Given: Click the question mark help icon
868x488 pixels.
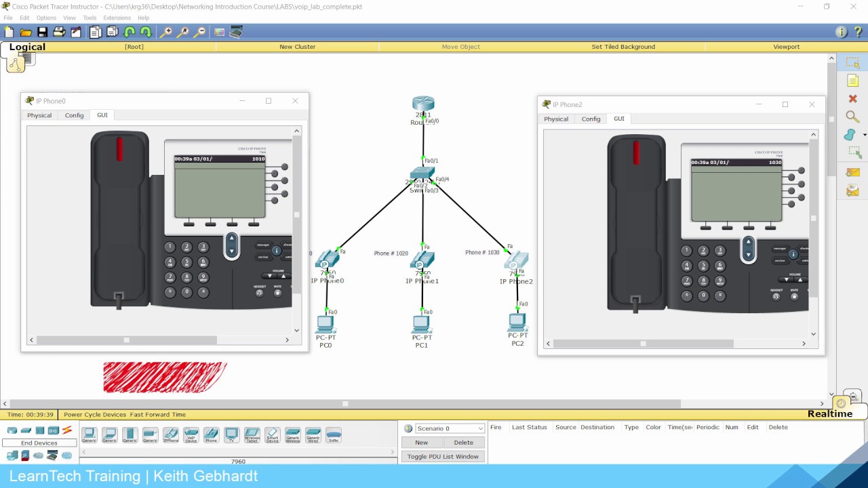Looking at the screenshot, I should pyautogui.click(x=858, y=32).
